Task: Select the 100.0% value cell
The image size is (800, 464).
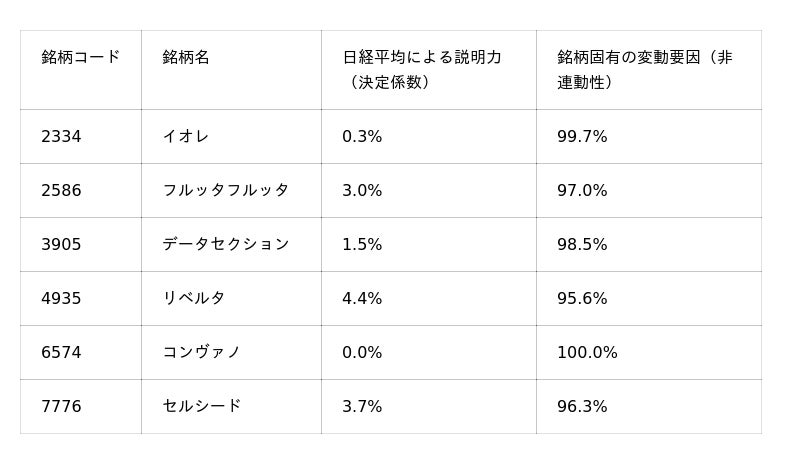Action: [x=587, y=353]
